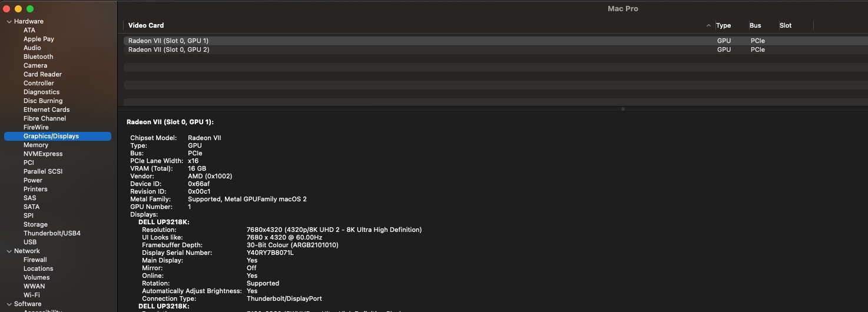
Task: Select USB in the sidebar
Action: (x=30, y=242)
